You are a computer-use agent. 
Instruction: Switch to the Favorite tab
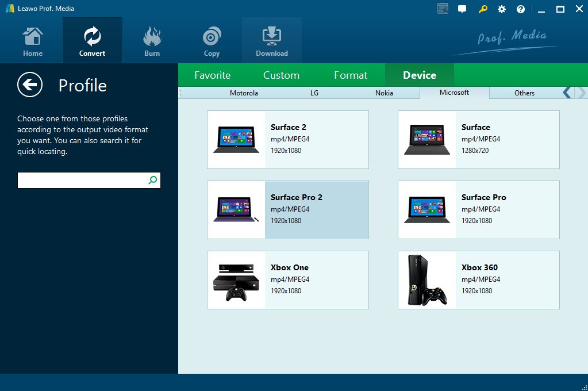pos(212,75)
